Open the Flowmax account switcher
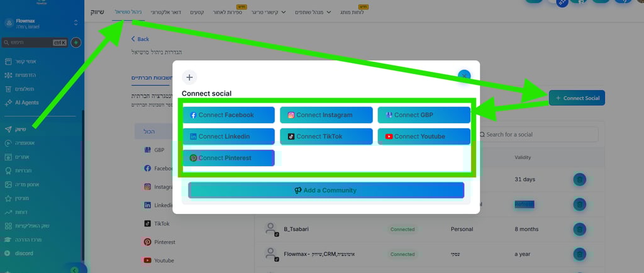Viewport: 644px width, 273px height. tap(41, 23)
